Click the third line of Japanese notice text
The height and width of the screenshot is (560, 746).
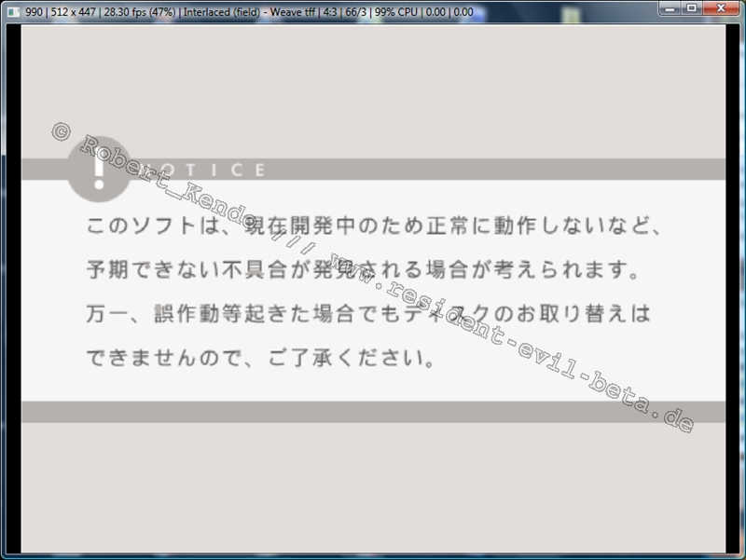pyautogui.click(x=367, y=315)
